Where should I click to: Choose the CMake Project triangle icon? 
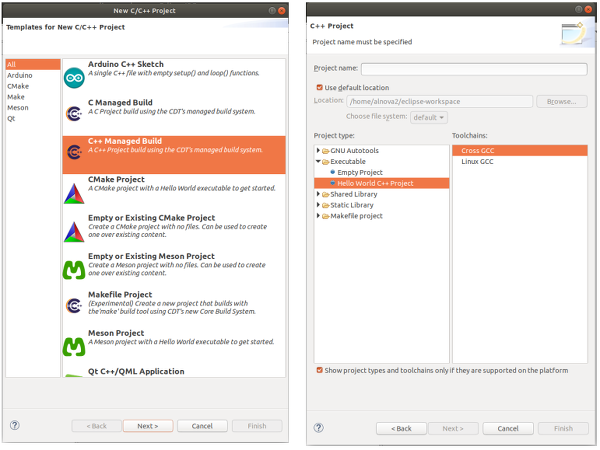coord(74,193)
